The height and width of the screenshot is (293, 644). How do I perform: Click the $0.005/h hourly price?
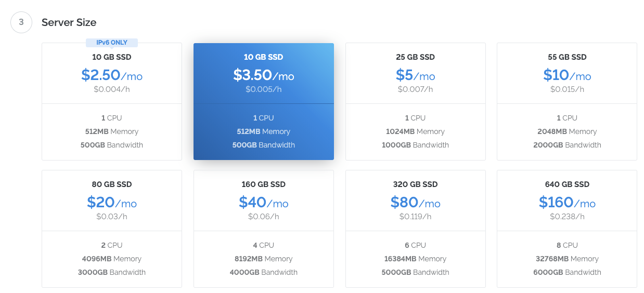click(x=264, y=89)
